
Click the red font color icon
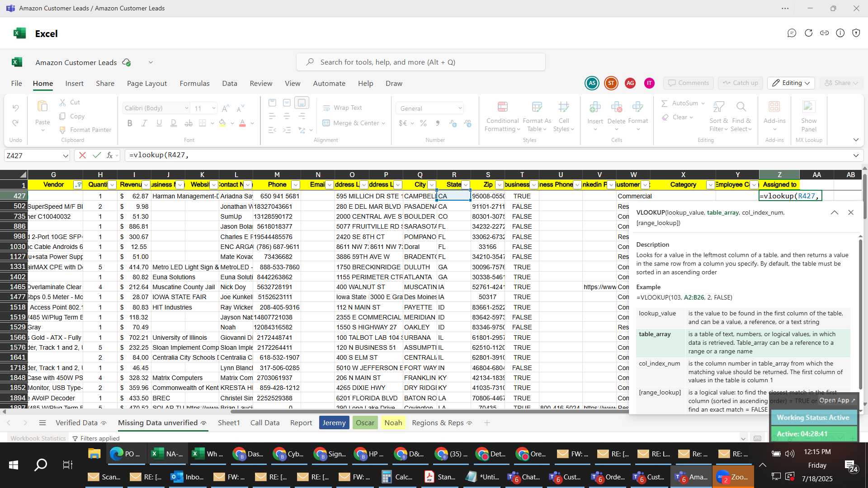point(242,123)
